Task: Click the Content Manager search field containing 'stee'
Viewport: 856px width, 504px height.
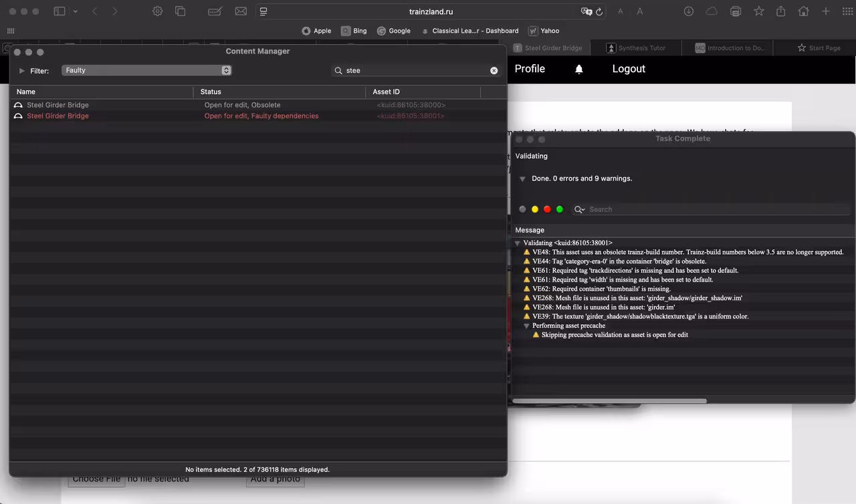Action: (415, 70)
